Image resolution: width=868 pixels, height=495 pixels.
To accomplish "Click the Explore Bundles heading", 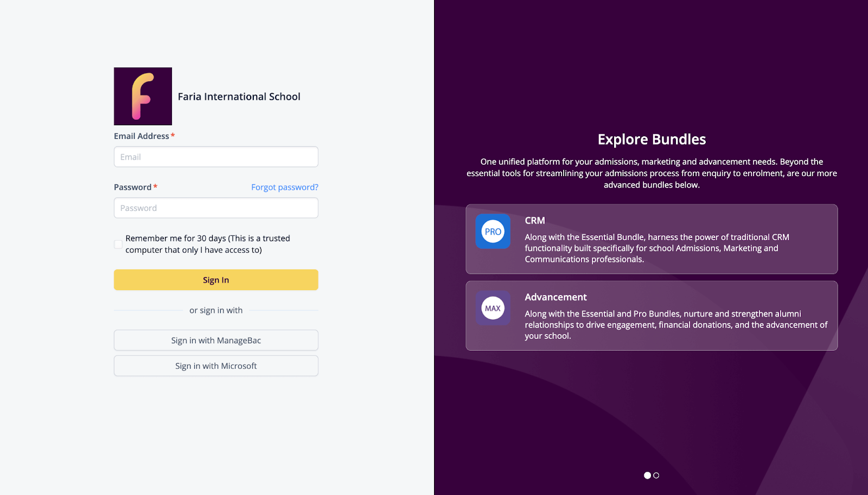I will pos(652,139).
